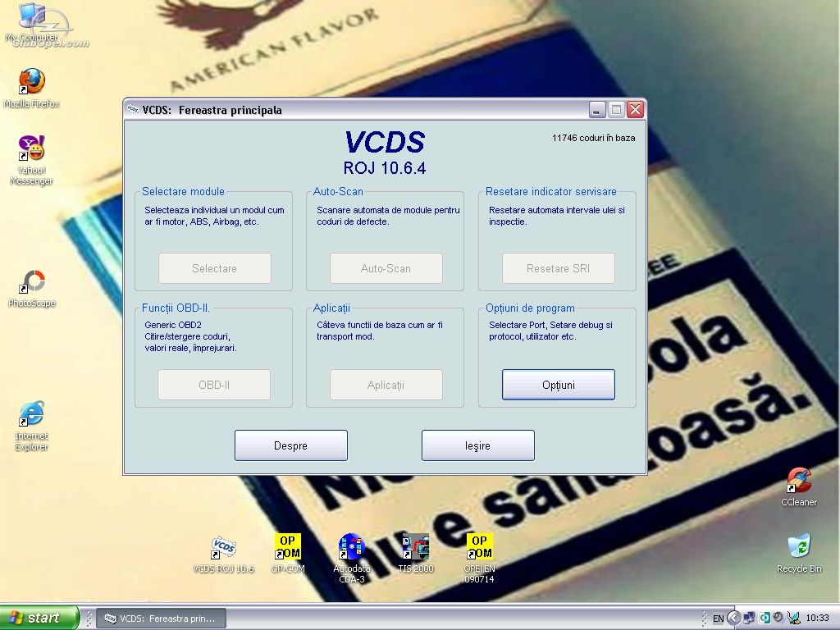Select the CCleaner desktop icon

pyautogui.click(x=799, y=487)
